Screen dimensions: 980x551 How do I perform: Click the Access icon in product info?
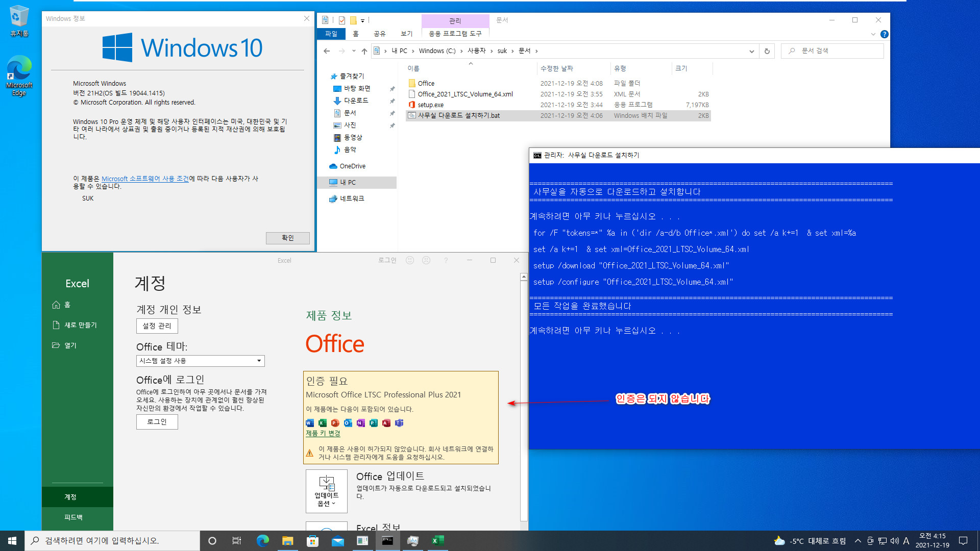click(x=386, y=423)
